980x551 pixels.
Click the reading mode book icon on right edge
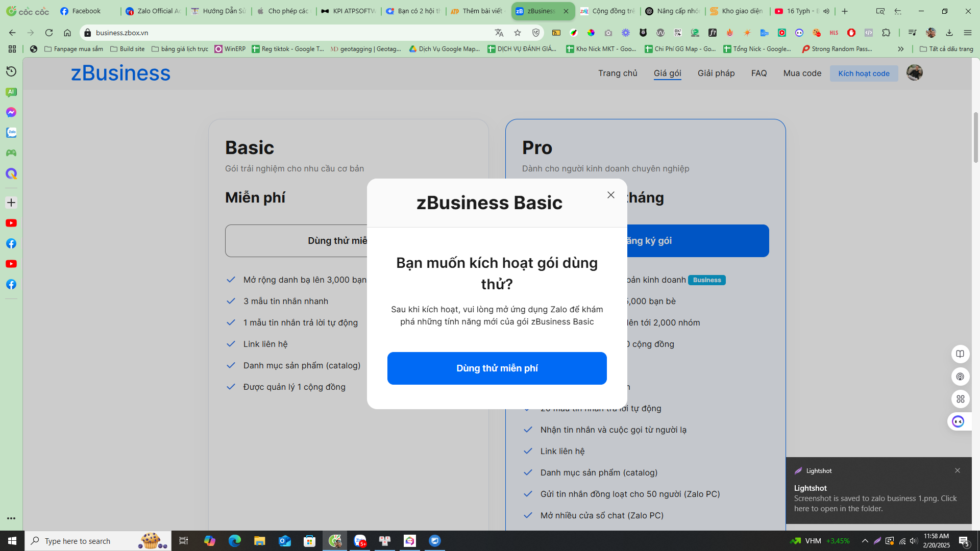pos(960,354)
